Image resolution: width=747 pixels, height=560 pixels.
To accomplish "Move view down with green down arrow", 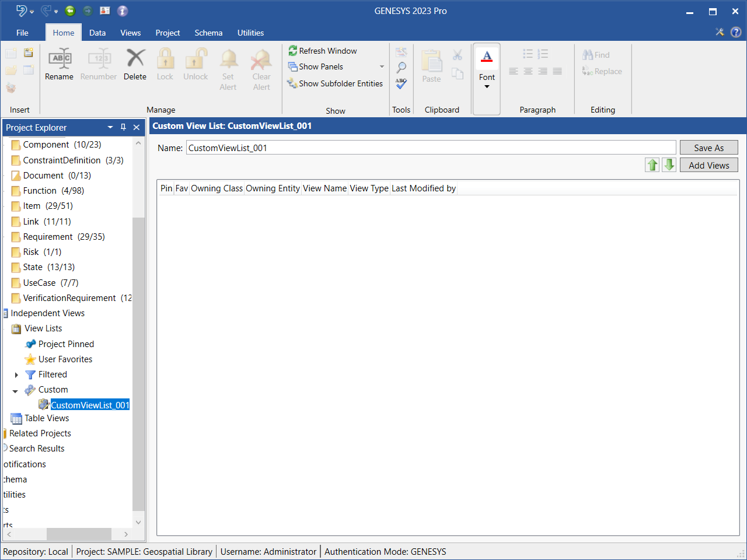I will (x=669, y=165).
